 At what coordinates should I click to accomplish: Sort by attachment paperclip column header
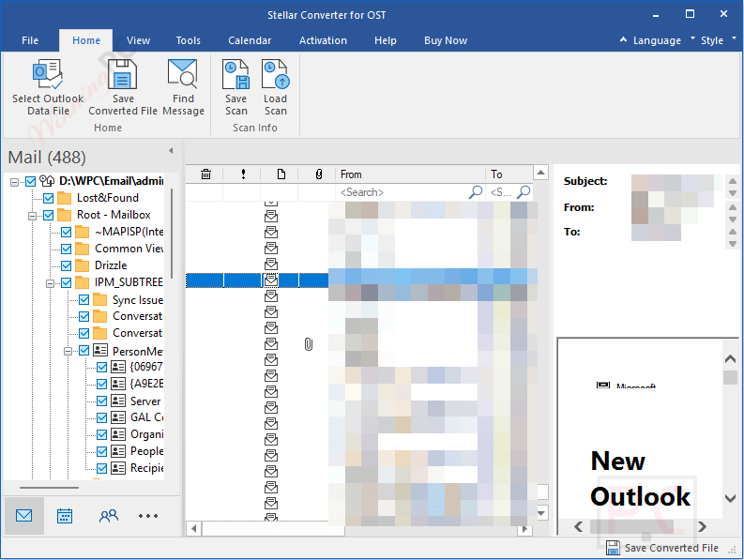[319, 174]
